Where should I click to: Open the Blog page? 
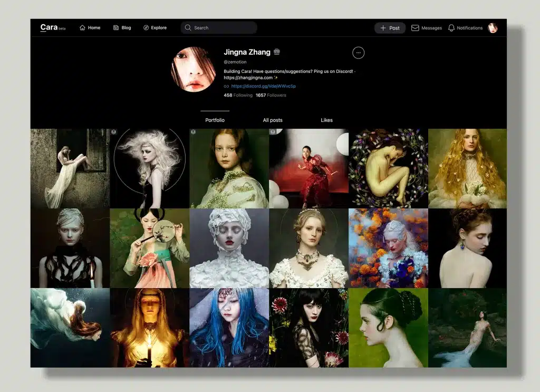coord(122,28)
